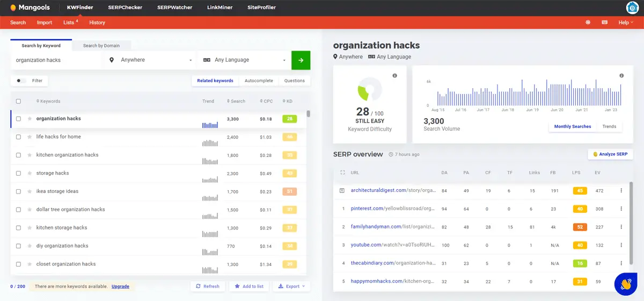Check the 'dollar tree organization hacks' checkbox

[18, 210]
